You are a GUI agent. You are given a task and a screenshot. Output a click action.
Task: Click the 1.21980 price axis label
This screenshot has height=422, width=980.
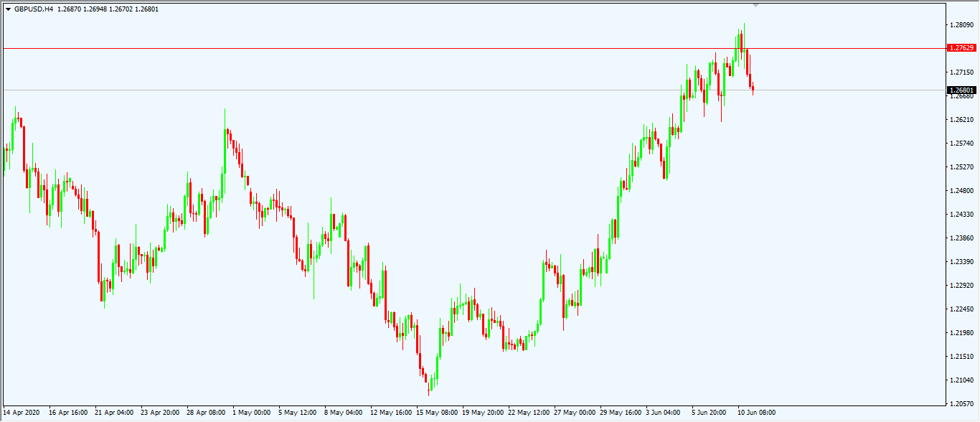(x=961, y=333)
